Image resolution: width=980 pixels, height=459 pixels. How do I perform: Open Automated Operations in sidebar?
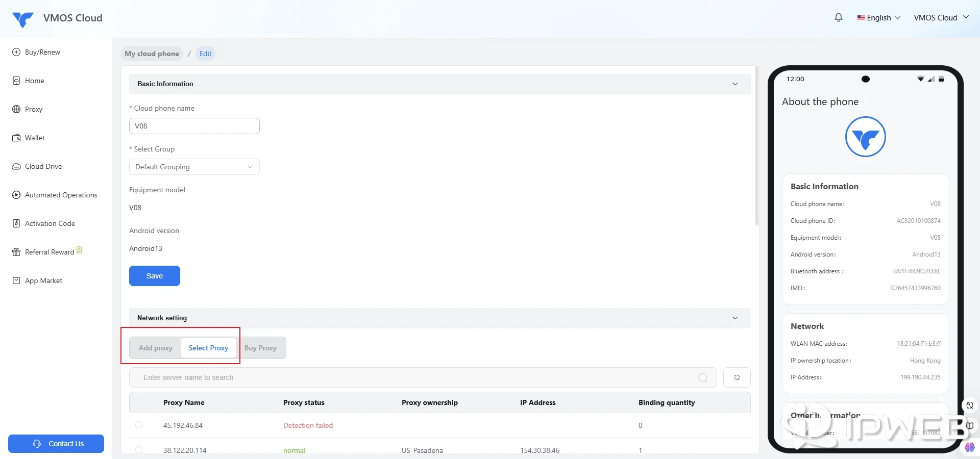(61, 195)
